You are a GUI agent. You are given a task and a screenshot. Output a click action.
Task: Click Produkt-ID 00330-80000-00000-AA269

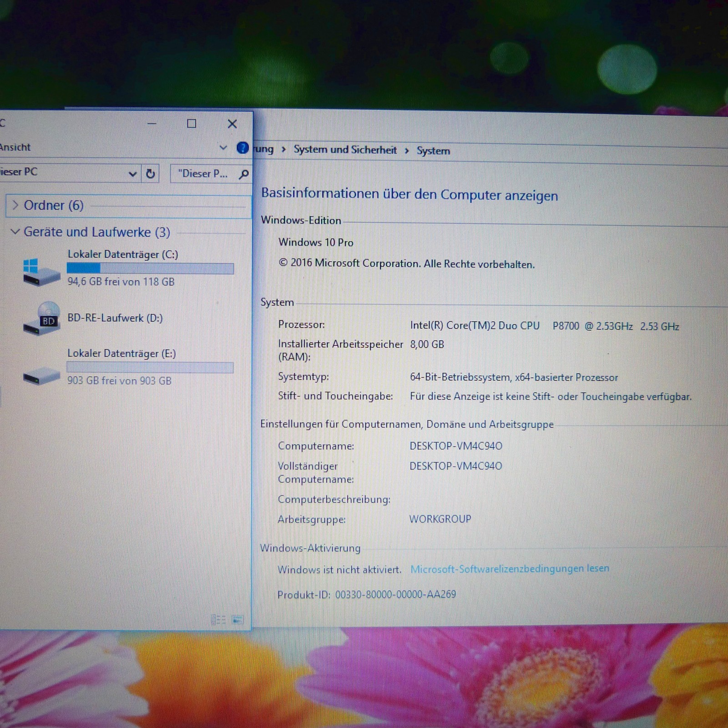point(367,594)
